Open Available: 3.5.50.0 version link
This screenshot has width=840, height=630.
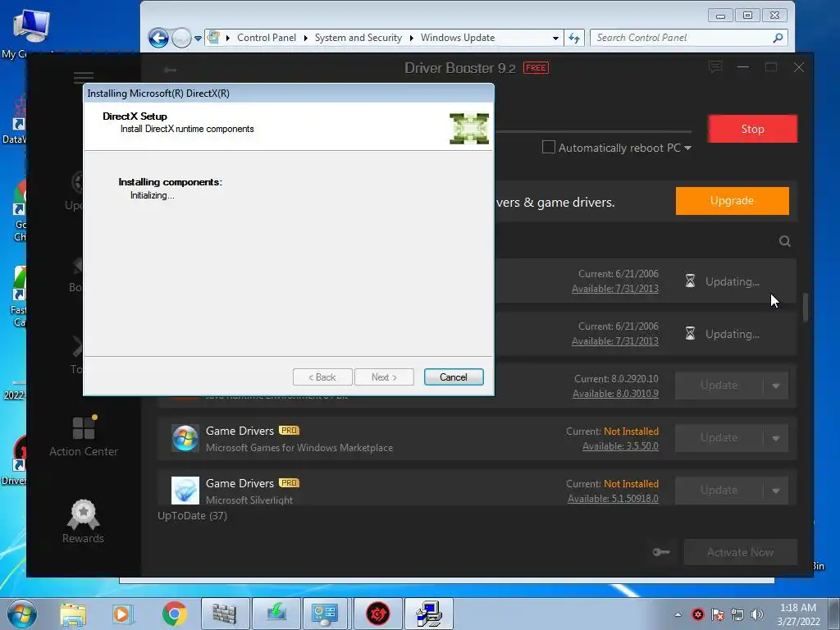[620, 446]
